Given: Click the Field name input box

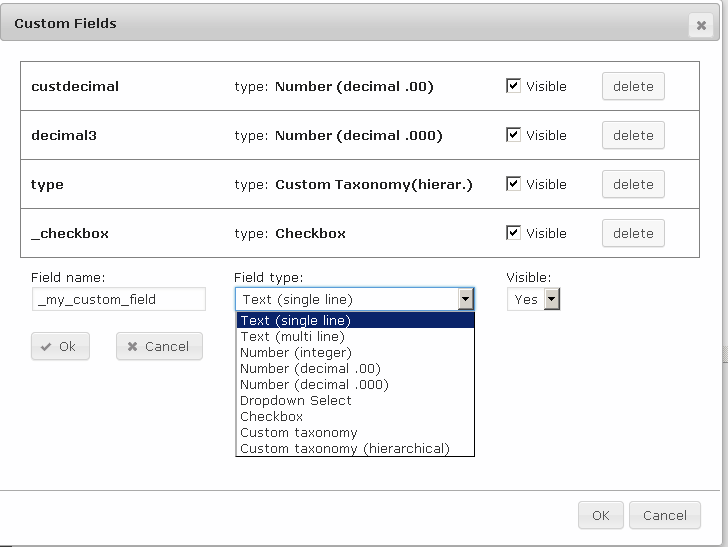Looking at the screenshot, I should [118, 299].
